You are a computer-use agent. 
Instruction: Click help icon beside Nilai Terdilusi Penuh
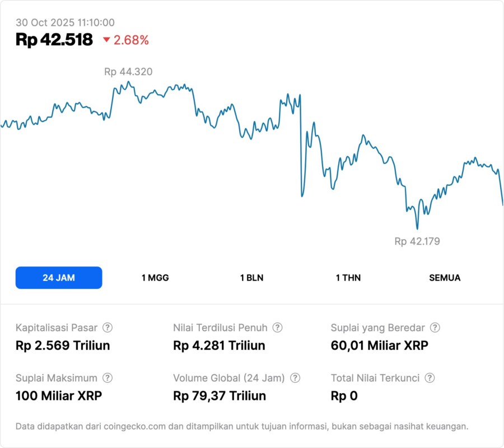click(277, 328)
